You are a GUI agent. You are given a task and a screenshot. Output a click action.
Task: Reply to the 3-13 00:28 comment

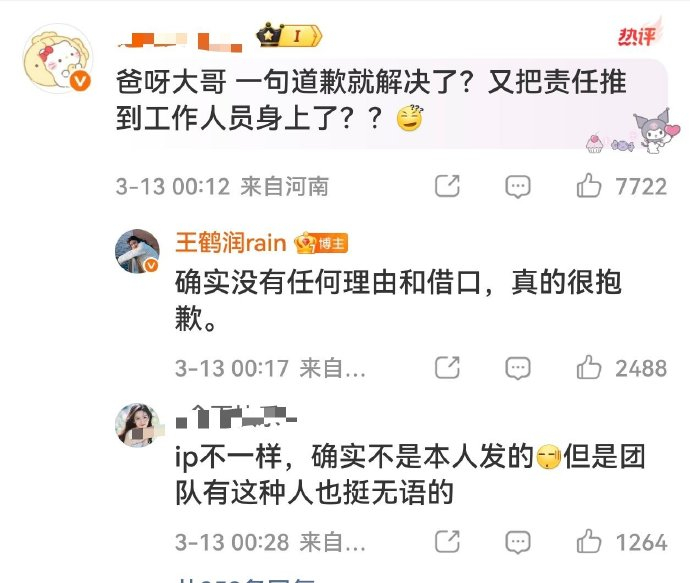pyautogui.click(x=518, y=542)
